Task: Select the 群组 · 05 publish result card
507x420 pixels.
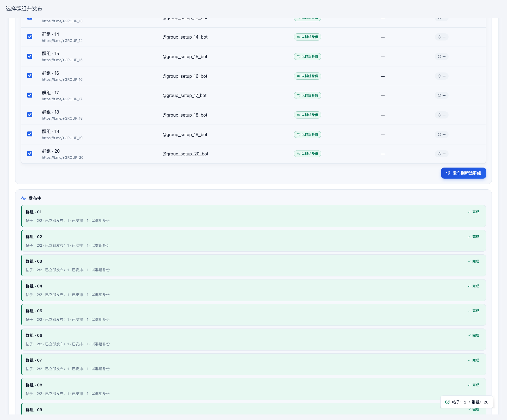Action: (253, 315)
